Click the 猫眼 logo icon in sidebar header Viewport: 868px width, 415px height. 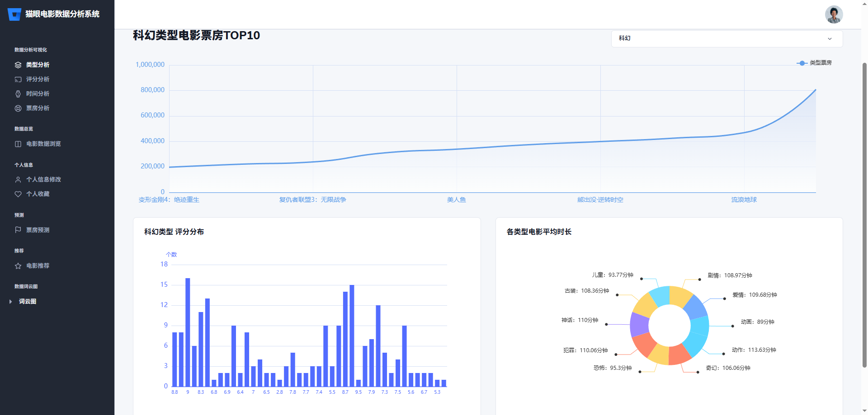click(x=14, y=14)
